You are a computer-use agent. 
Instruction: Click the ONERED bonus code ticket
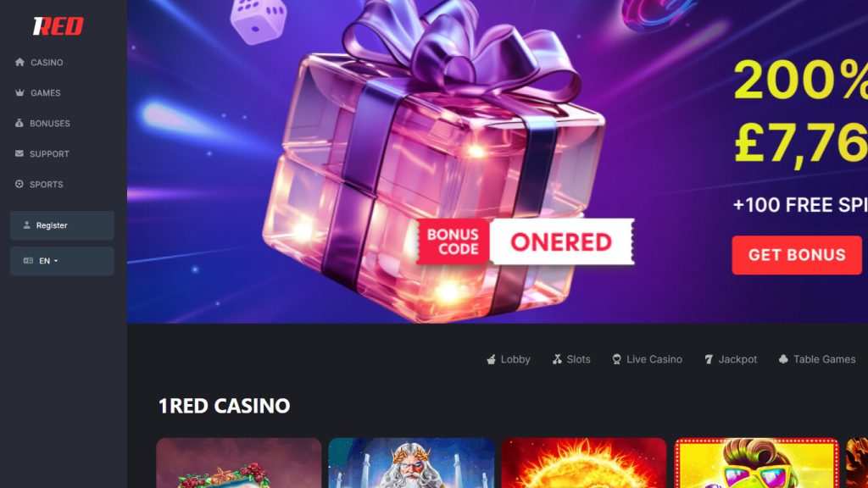525,241
